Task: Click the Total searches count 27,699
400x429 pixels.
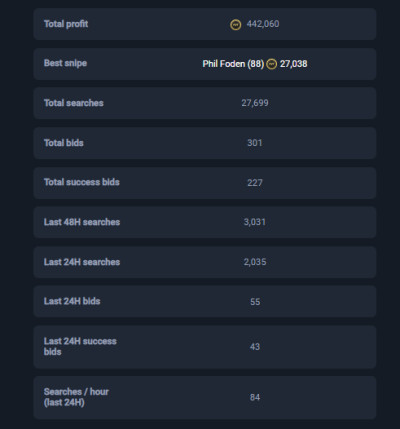Action: pyautogui.click(x=255, y=103)
